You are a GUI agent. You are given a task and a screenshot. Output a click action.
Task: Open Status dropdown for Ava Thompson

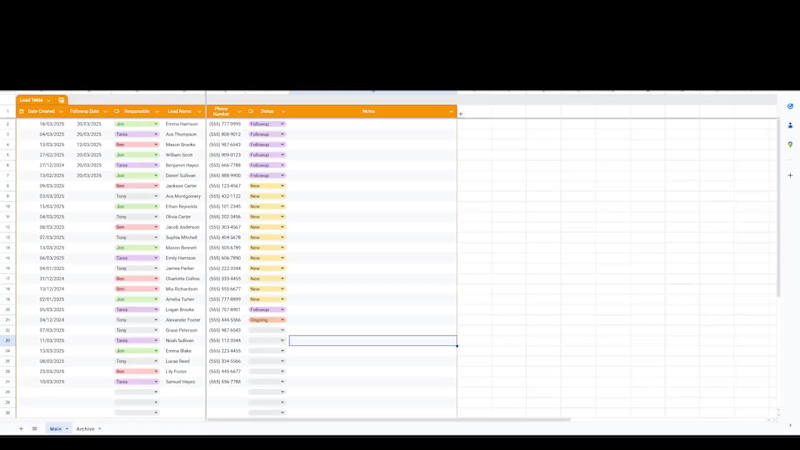click(282, 134)
